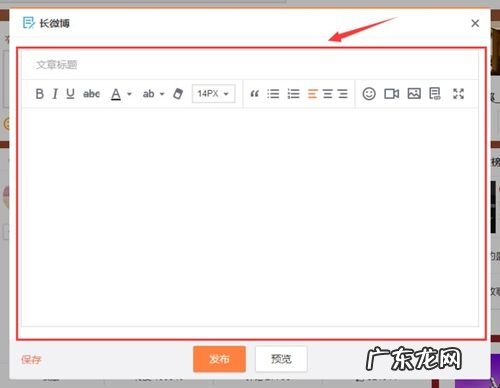The width and height of the screenshot is (500, 388).
Task: Click the document template icon
Action: [435, 94]
